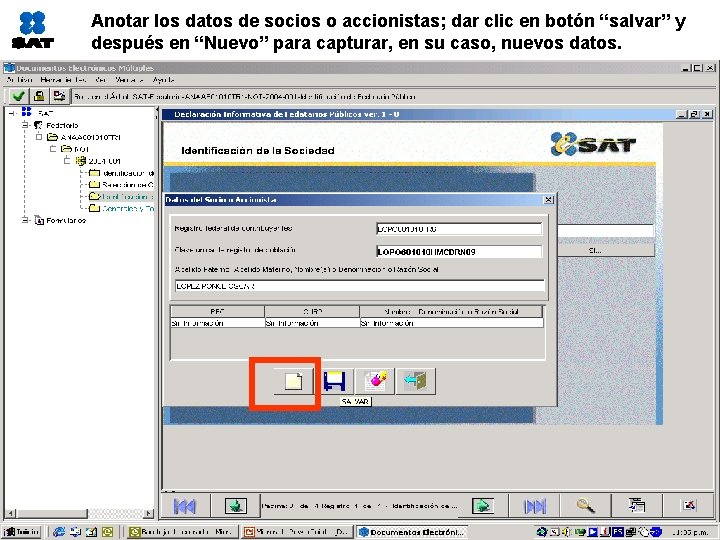
Task: Click the Sin Información cell under CURP
Action: click(x=312, y=323)
